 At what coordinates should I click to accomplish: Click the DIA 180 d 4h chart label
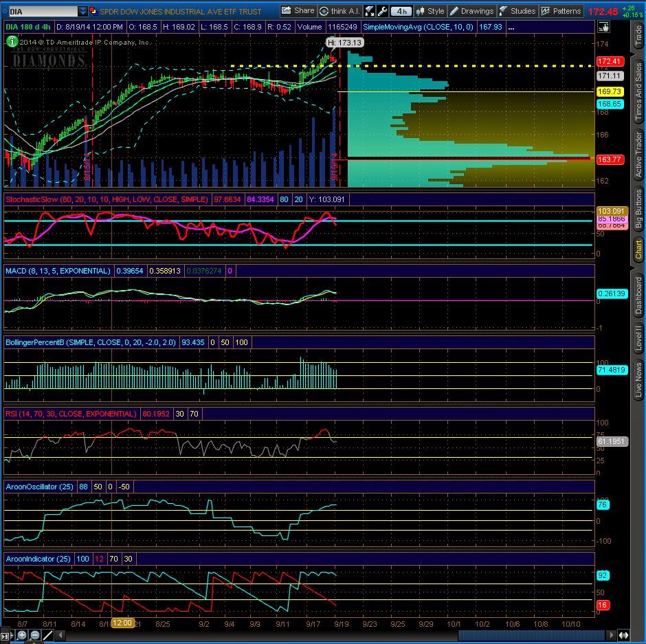28,27
